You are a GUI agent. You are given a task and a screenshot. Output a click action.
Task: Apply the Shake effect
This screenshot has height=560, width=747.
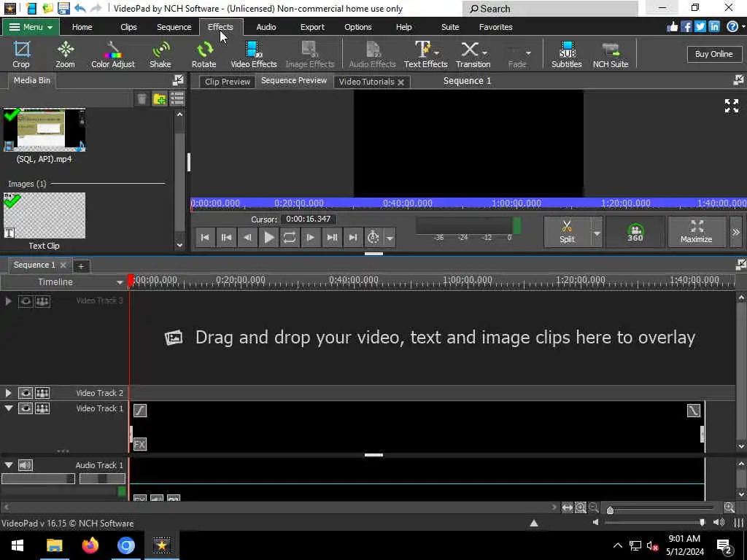coord(160,54)
